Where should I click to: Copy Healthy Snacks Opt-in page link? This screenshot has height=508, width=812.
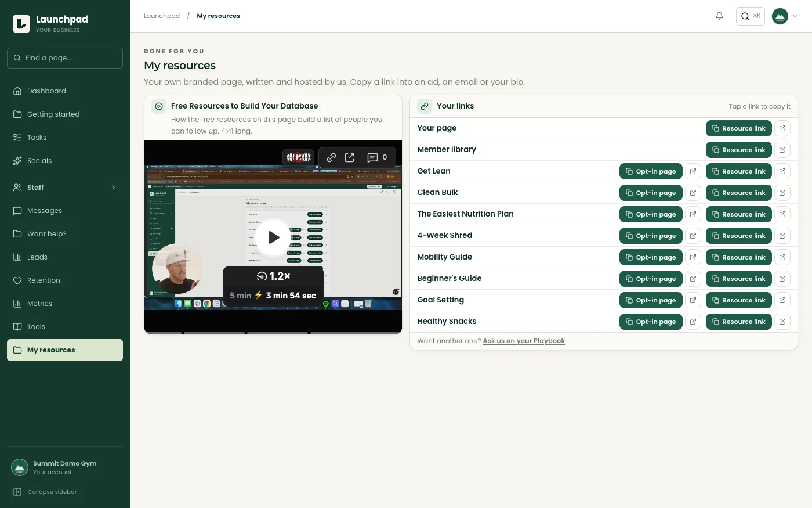click(651, 322)
